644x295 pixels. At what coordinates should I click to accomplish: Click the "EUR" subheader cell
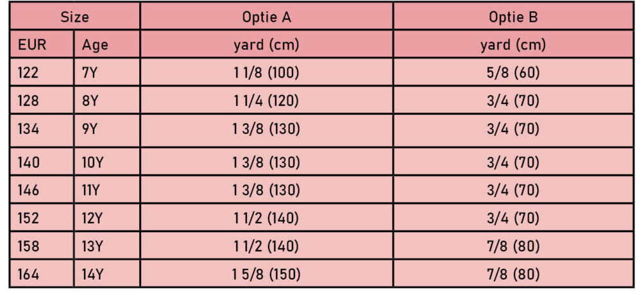31,45
